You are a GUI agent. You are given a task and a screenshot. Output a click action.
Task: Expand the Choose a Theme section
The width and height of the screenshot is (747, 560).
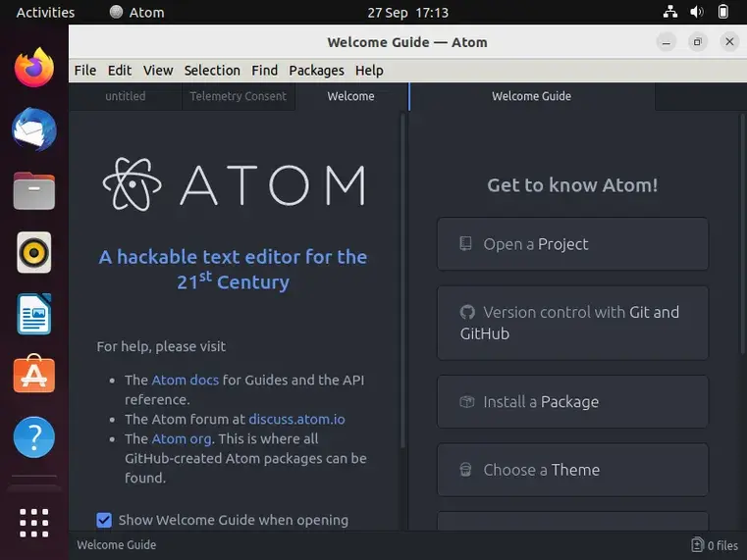(x=572, y=470)
